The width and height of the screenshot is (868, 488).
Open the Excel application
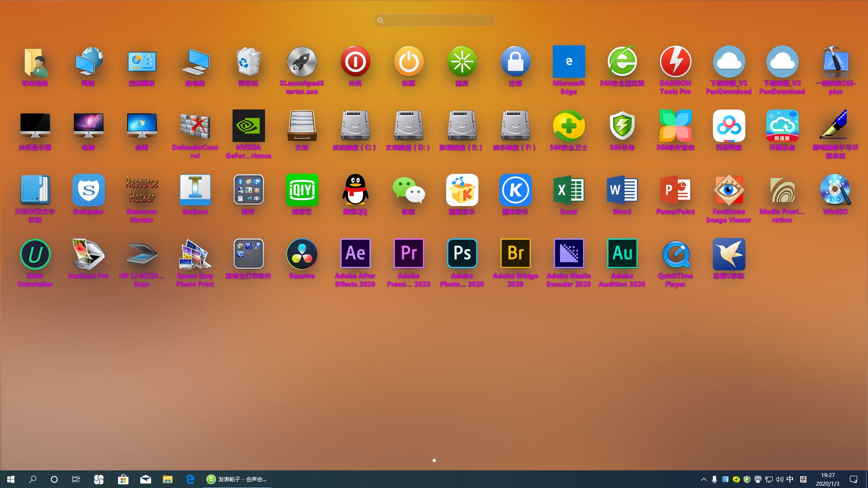point(569,190)
